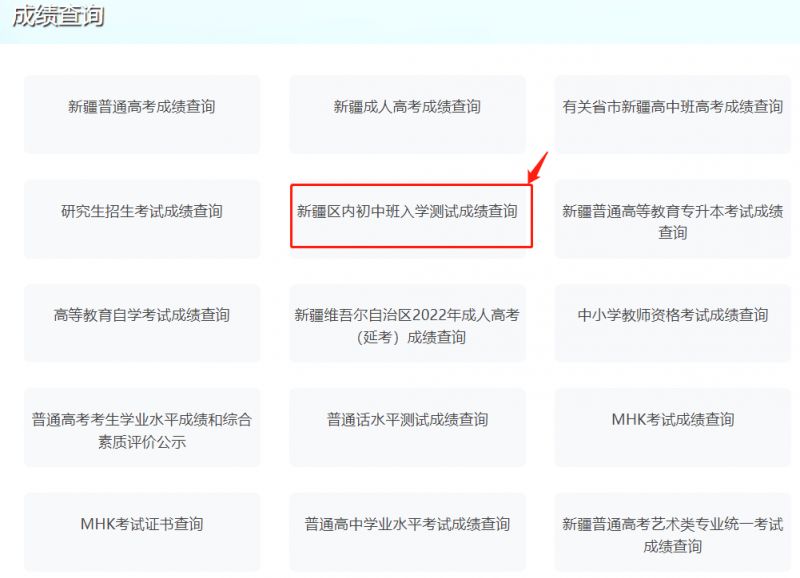This screenshot has height=578, width=800.
Task: Select 高等教育自学考试成绩查询 card
Action: (142, 323)
